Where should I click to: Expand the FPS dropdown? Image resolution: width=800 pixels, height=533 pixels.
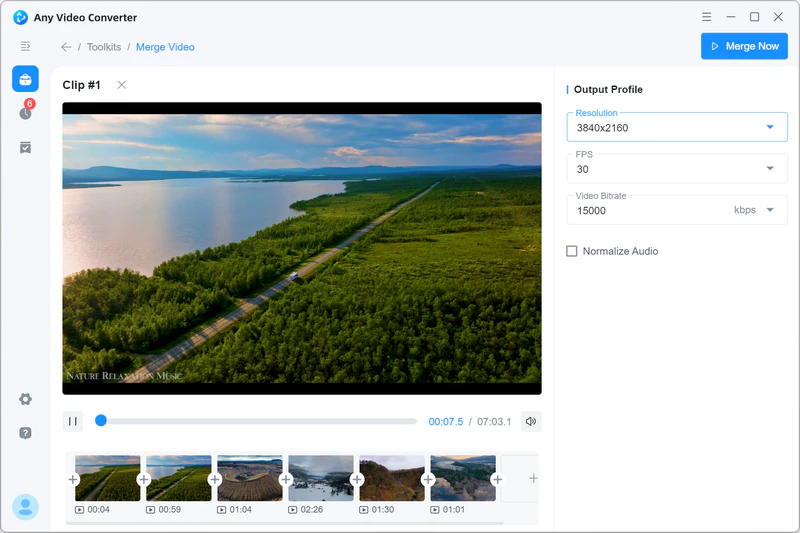769,169
